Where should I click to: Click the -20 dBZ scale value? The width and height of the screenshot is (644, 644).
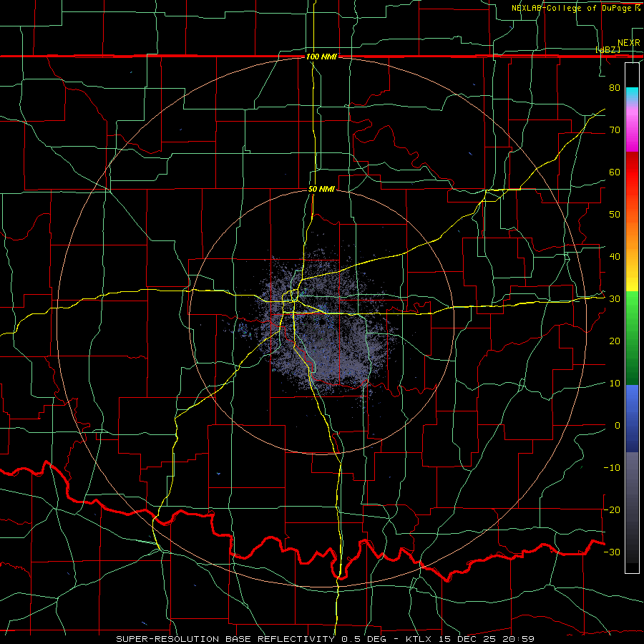click(x=612, y=509)
